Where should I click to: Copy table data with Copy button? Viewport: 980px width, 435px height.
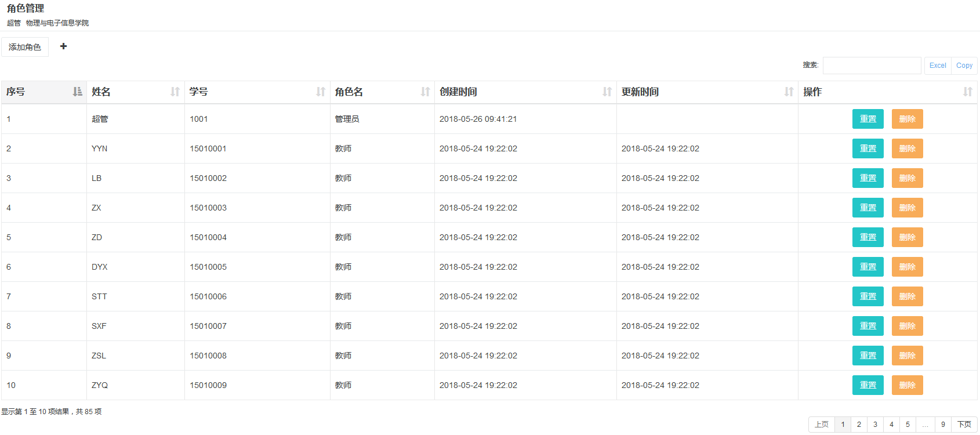964,66
